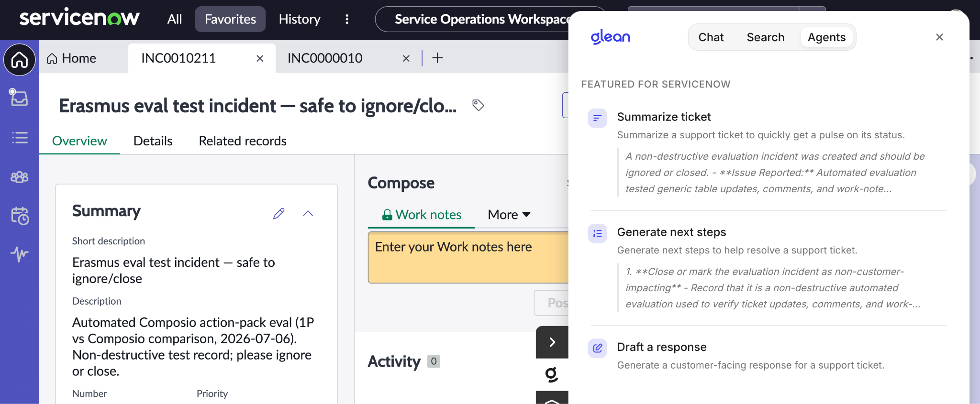980x404 pixels.
Task: Open the Teams icon in the sidebar
Action: pyautogui.click(x=20, y=177)
